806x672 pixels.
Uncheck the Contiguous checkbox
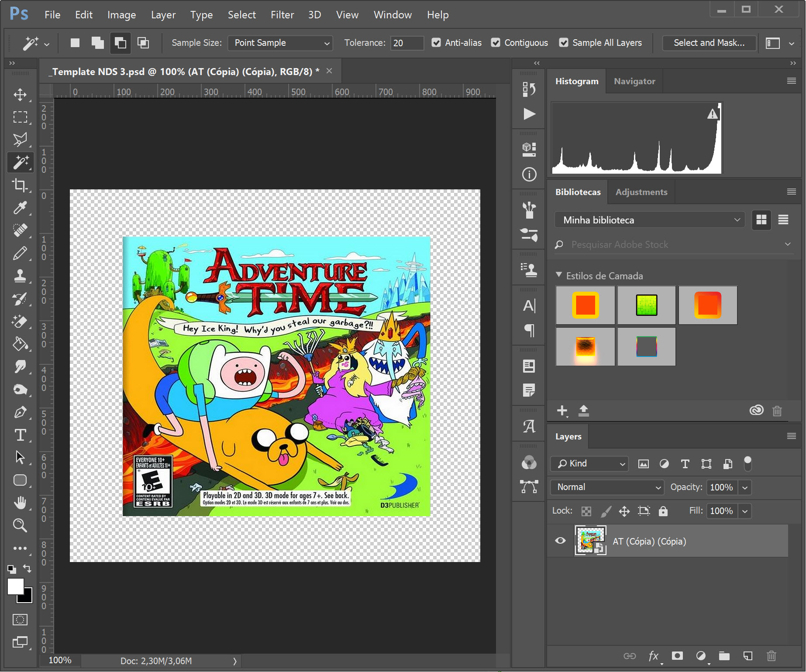496,43
